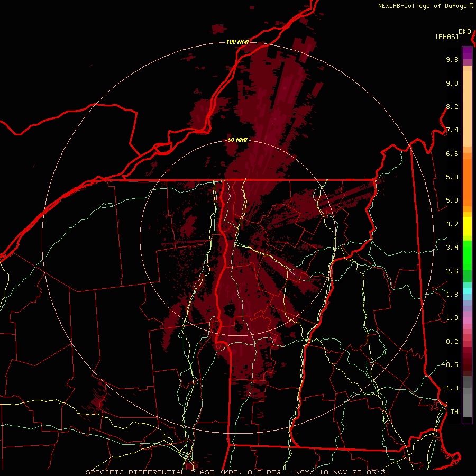Click the 5.8 value on color scale

[x=452, y=177]
